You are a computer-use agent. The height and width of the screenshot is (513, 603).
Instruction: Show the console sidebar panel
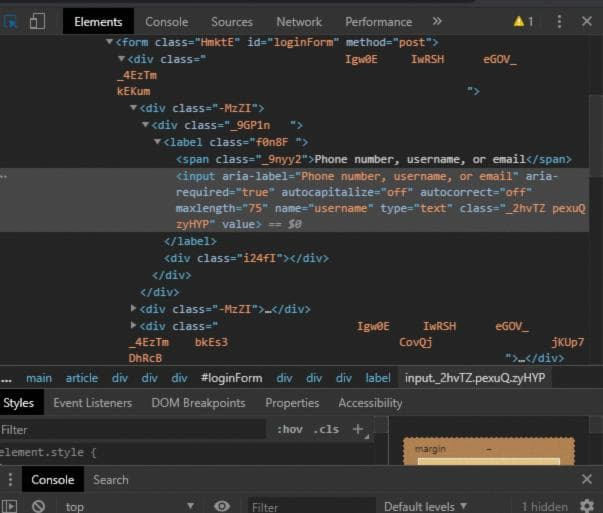tap(10, 507)
